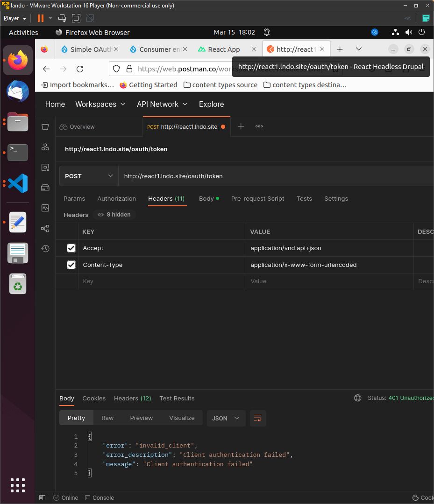
Task: Toggle line wrap icon in response
Action: pos(258,418)
